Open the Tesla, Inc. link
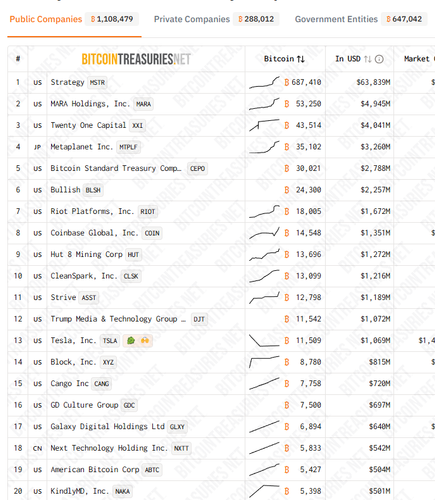 (x=73, y=340)
